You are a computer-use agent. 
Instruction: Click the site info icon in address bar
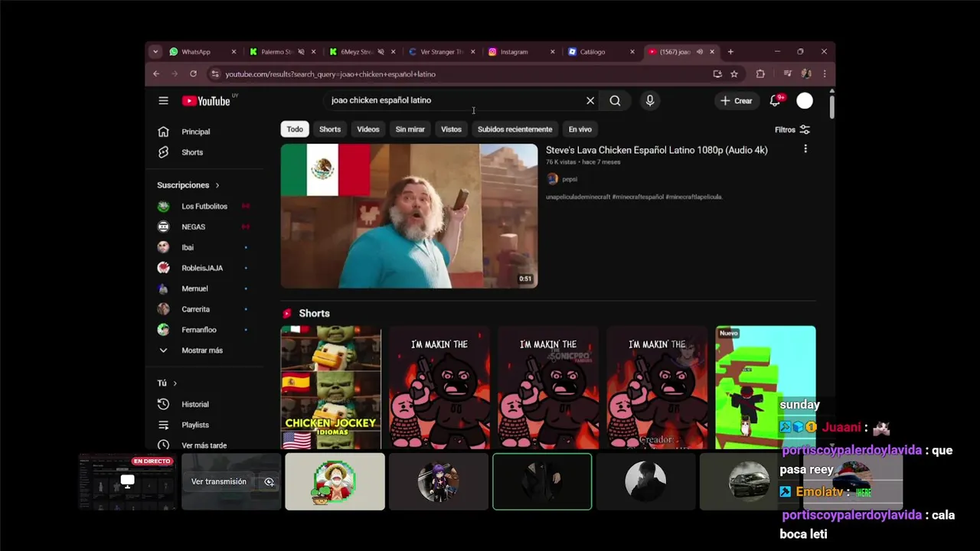click(x=215, y=74)
